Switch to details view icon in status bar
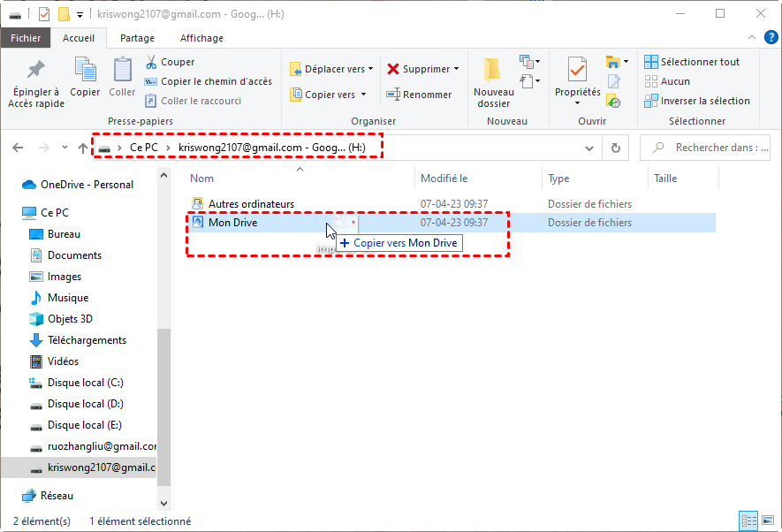 click(748, 521)
